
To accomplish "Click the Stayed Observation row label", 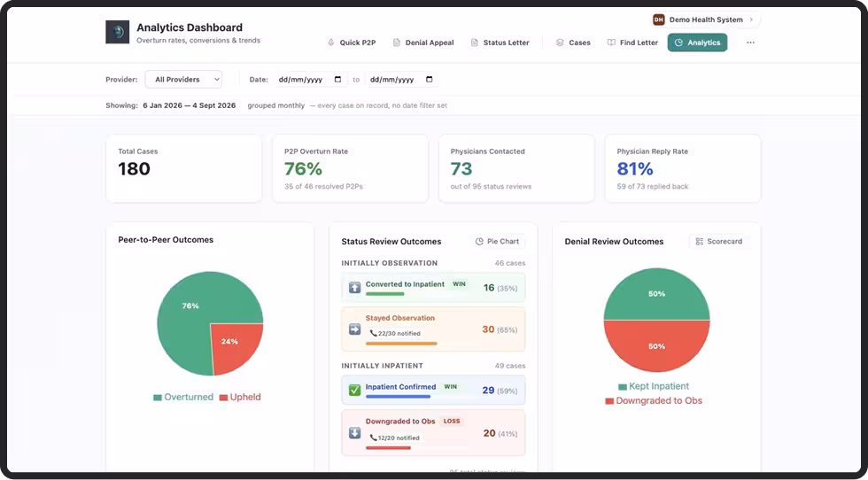I will 399,318.
